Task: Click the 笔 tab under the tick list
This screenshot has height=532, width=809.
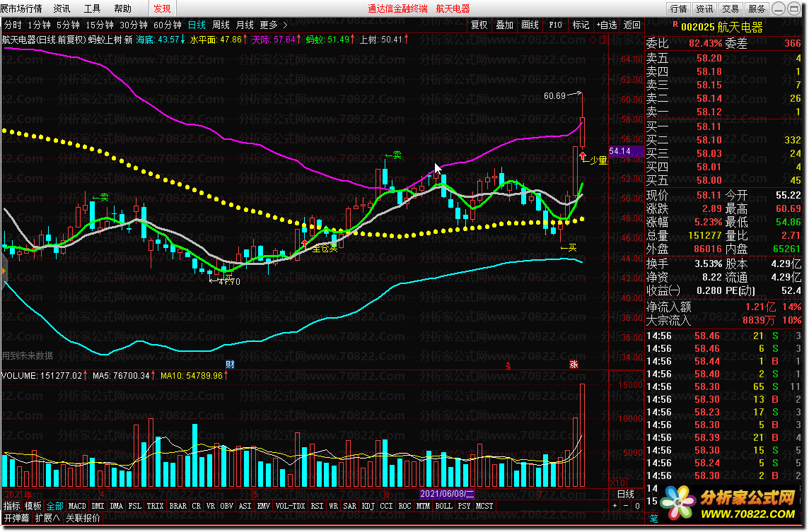Action: tap(653, 518)
